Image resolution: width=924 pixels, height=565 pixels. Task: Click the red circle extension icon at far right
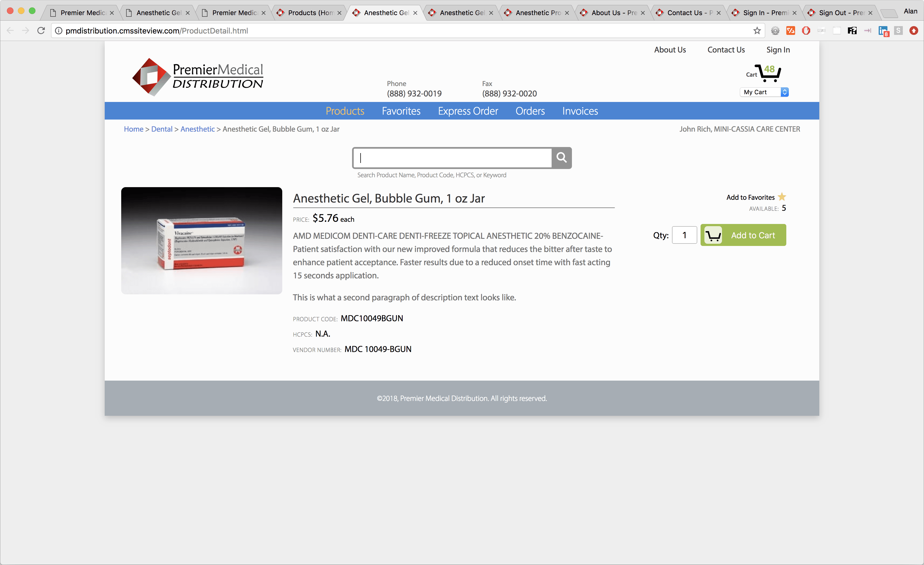pyautogui.click(x=914, y=31)
